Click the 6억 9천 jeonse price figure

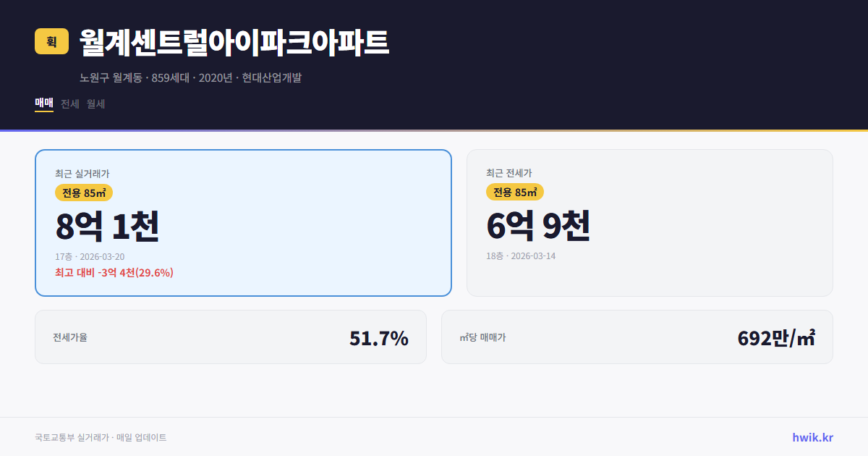(x=539, y=227)
